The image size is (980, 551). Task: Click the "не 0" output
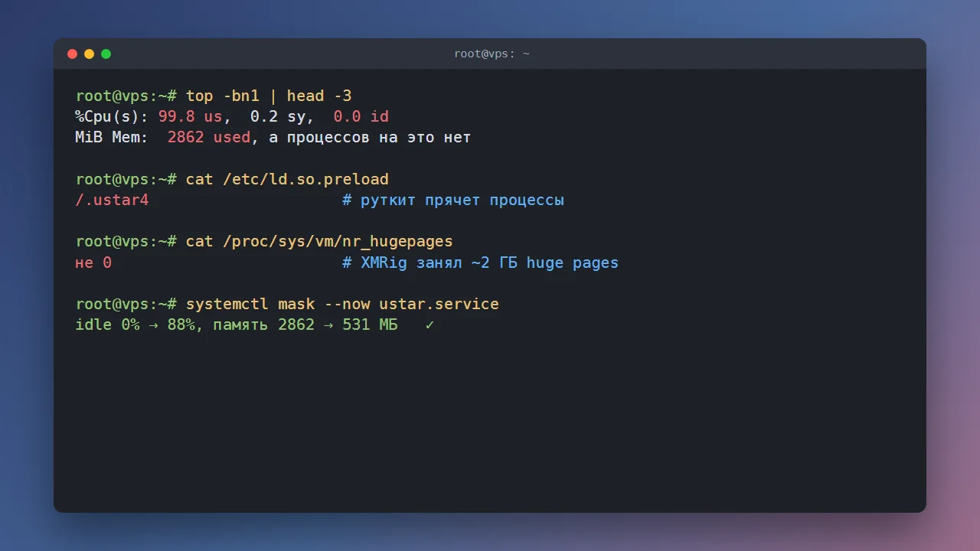(x=93, y=262)
